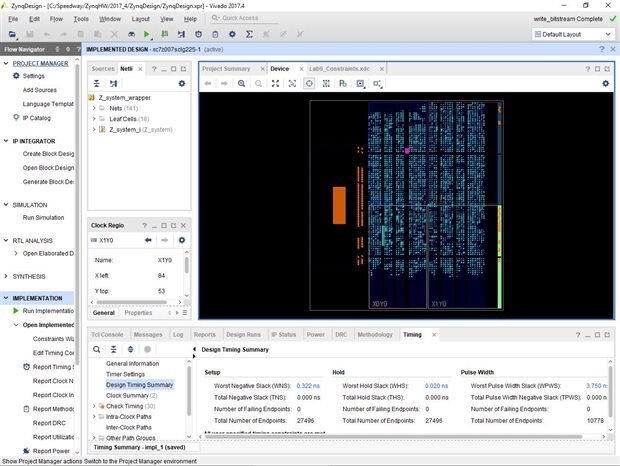The width and height of the screenshot is (620, 466).
Task: Click the Zoom In magnifier in Device toolbar
Action: tap(241, 84)
